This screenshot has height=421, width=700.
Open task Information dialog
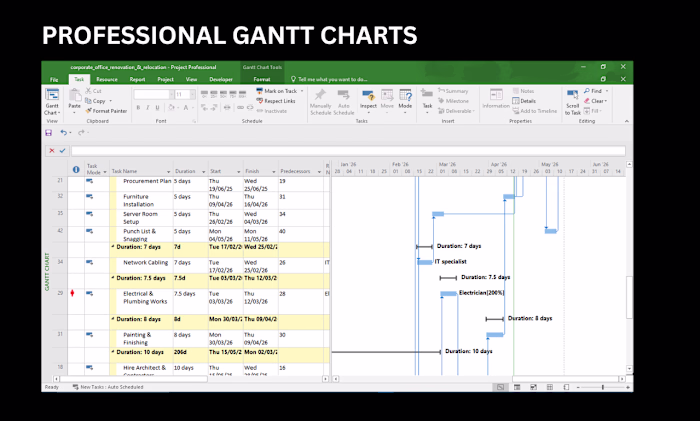(496, 99)
